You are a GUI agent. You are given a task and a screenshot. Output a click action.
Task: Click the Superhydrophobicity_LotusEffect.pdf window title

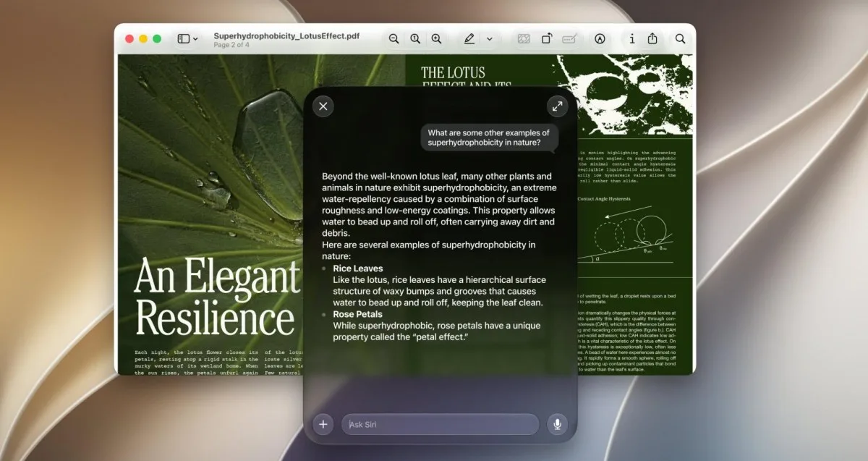[286, 35]
